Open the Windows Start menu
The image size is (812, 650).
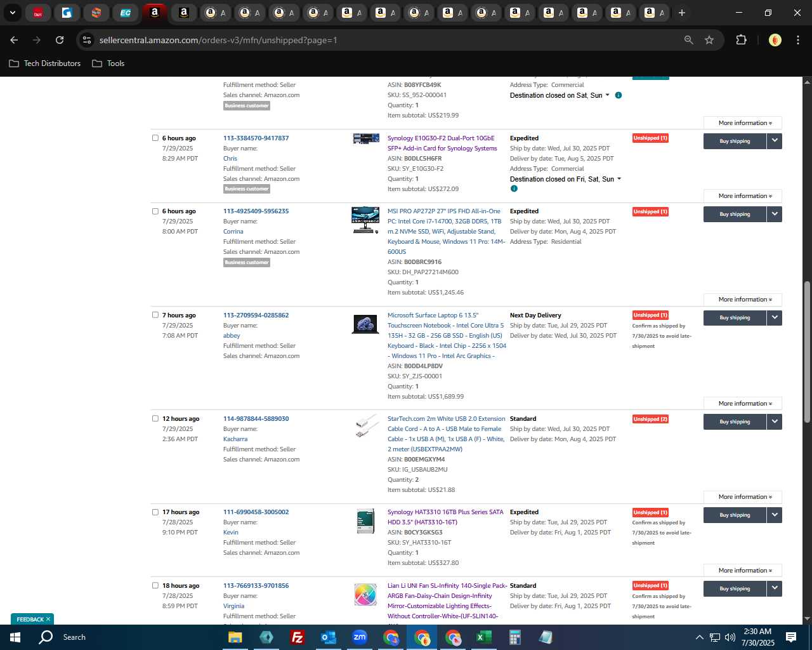coord(15,637)
